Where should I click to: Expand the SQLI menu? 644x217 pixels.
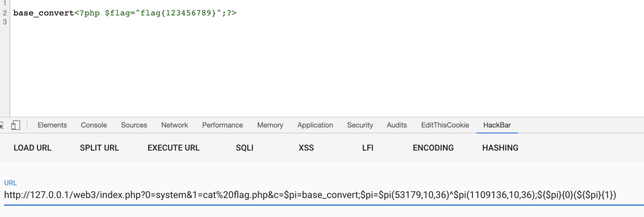click(x=245, y=148)
